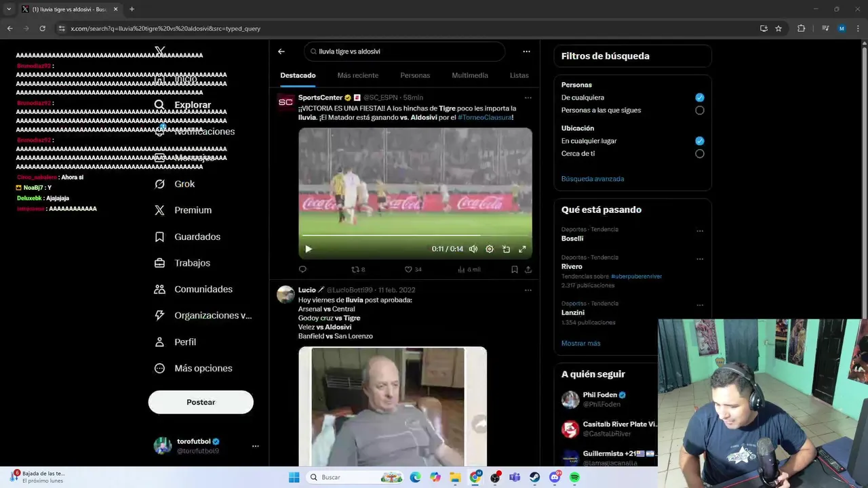The height and width of the screenshot is (488, 868).
Task: Open the three-dot menu beside the search box
Action: [526, 52]
